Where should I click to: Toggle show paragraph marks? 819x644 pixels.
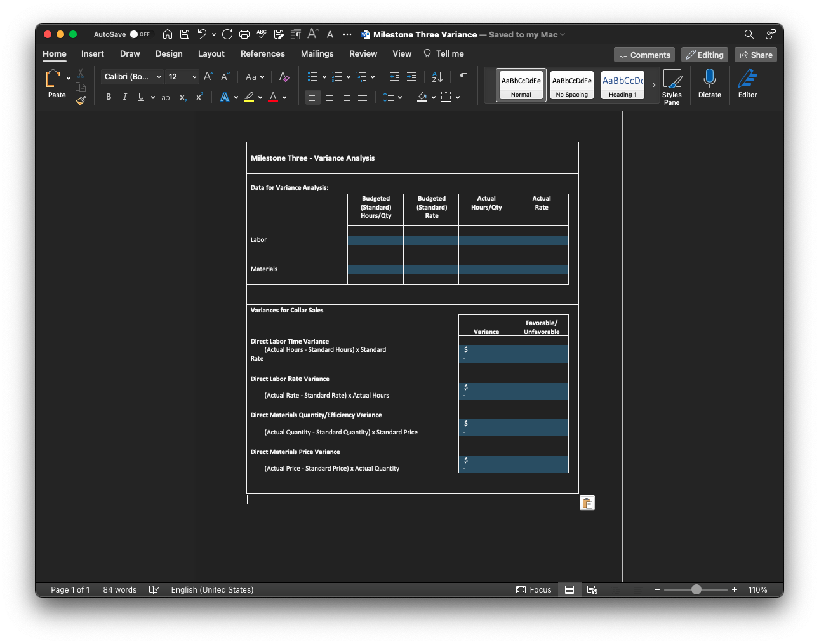(x=463, y=77)
